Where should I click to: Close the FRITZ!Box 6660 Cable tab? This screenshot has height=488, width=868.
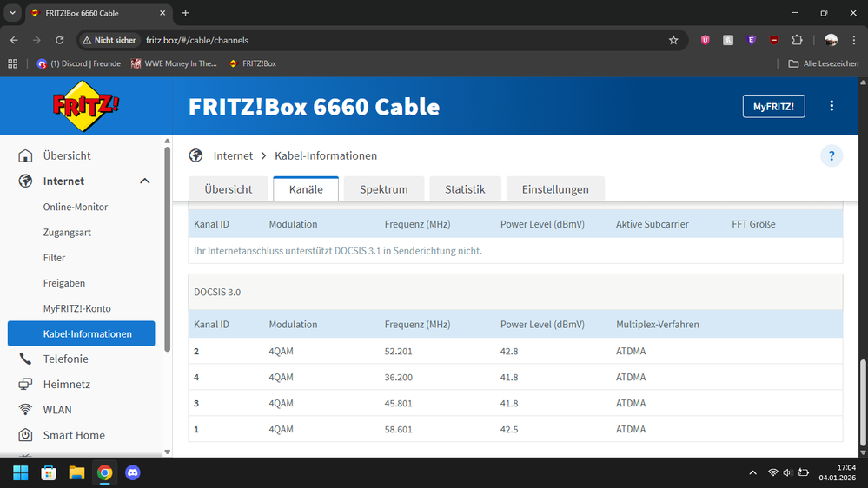(162, 13)
